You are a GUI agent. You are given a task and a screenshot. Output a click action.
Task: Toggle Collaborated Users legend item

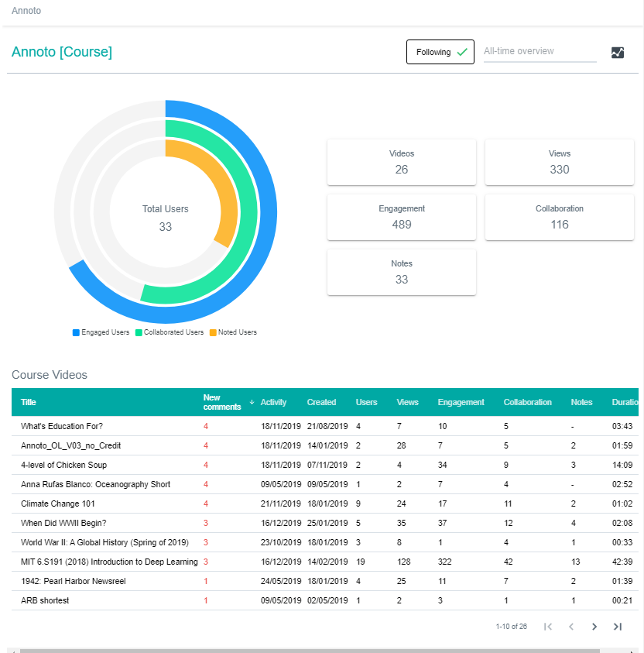point(170,332)
